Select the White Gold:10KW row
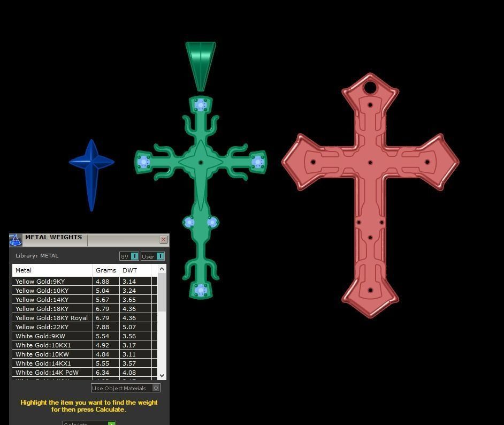 coord(85,354)
